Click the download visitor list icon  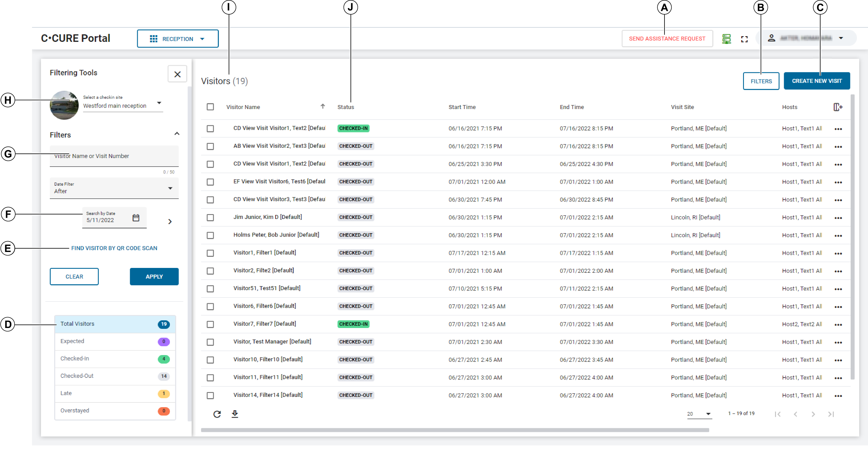tap(235, 414)
